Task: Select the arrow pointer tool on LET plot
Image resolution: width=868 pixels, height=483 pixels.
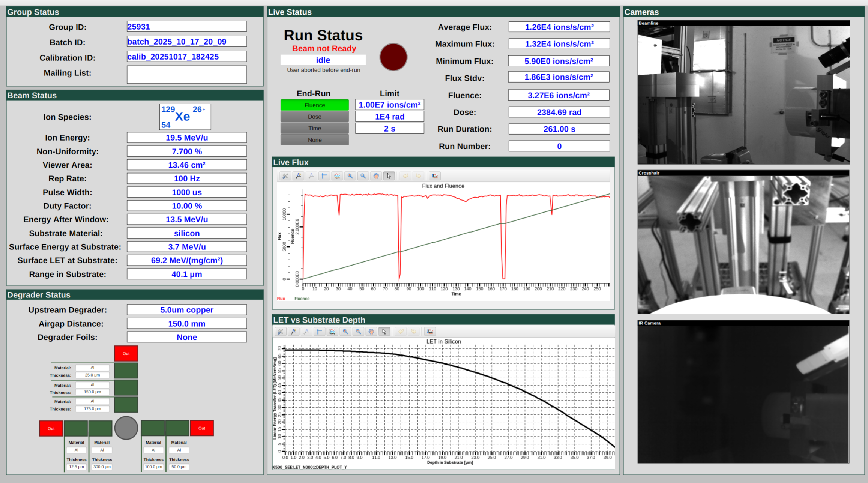Action: click(384, 331)
